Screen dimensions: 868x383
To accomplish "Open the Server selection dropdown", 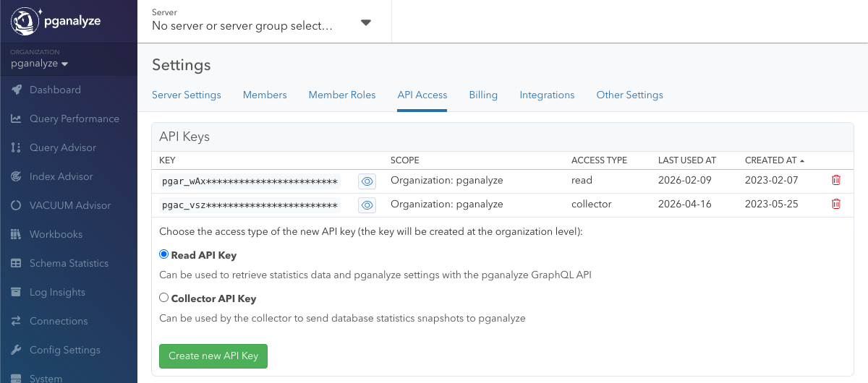I will point(264,22).
